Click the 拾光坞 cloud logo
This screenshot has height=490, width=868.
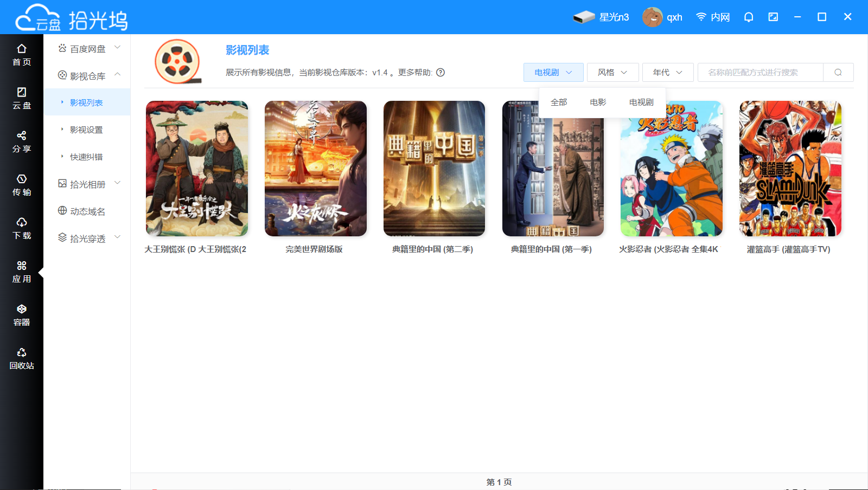(71, 18)
